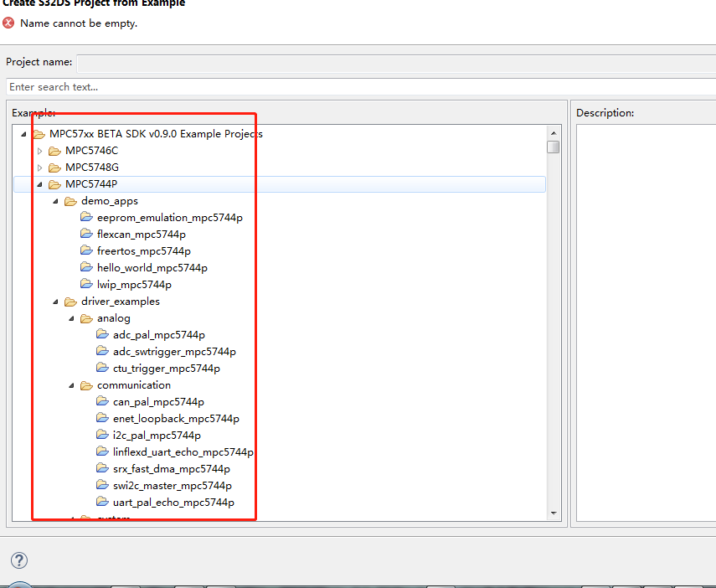Expand the MPC5748G folder arrow

click(39, 168)
